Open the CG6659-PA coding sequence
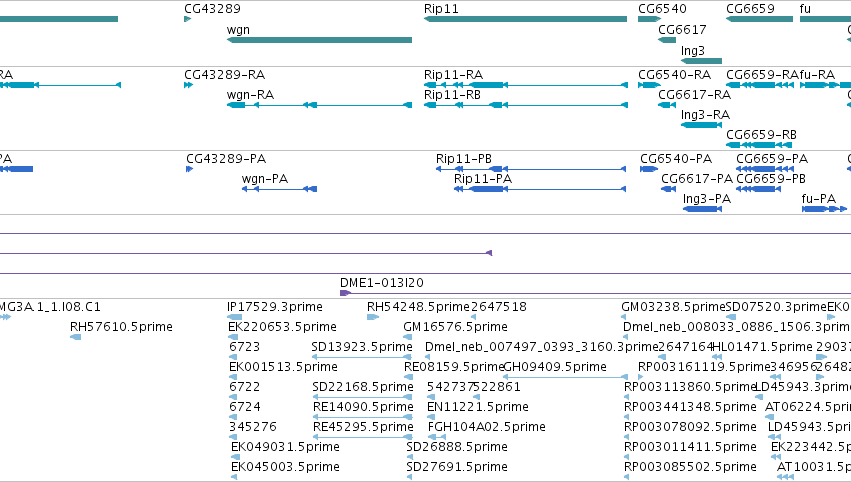851x482 pixels. (765, 169)
